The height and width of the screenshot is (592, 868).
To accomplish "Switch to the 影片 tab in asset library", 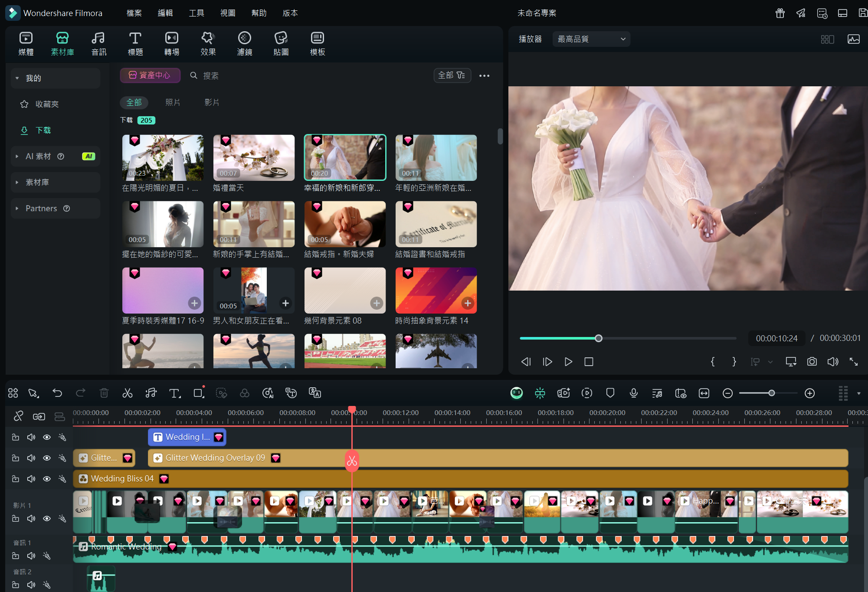I will (x=212, y=102).
